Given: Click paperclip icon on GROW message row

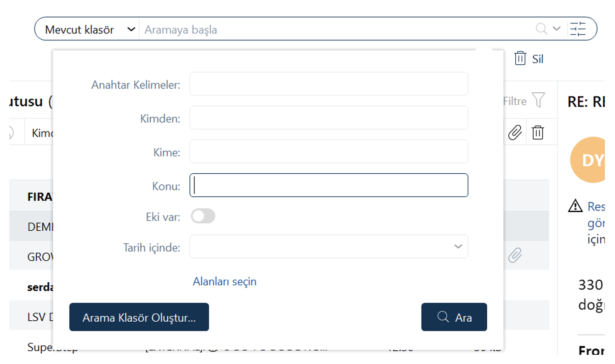Looking at the screenshot, I should pyautogui.click(x=515, y=255).
